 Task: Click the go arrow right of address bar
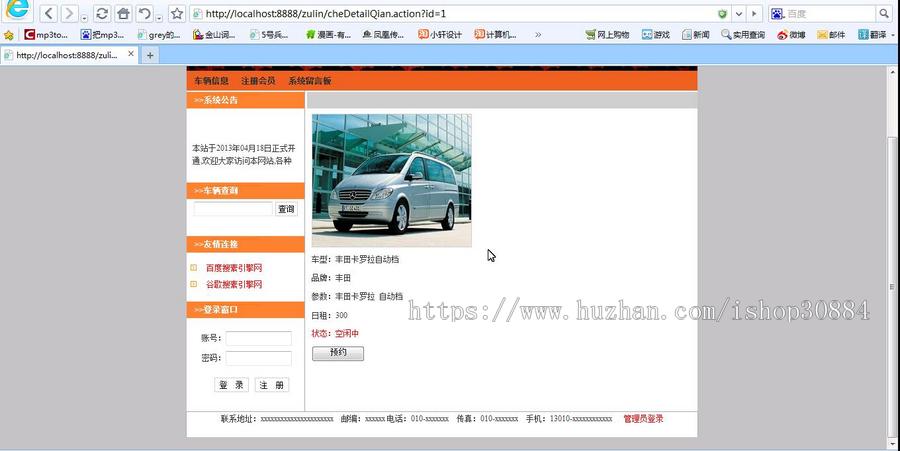(754, 14)
